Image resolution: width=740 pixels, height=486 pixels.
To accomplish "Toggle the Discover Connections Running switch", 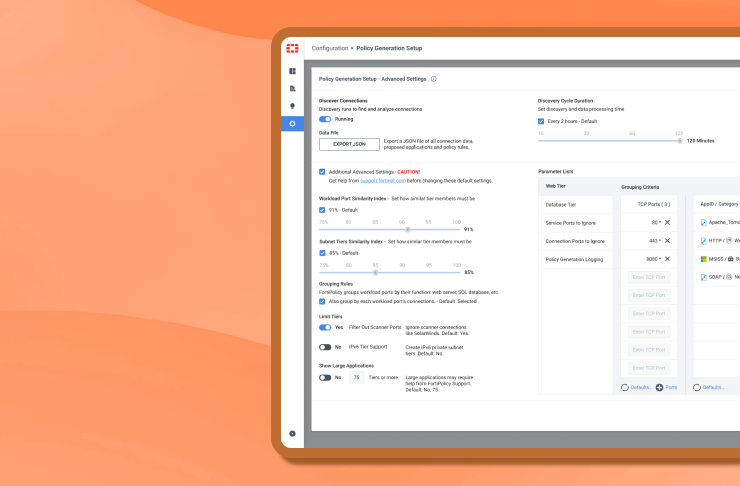I will point(325,119).
